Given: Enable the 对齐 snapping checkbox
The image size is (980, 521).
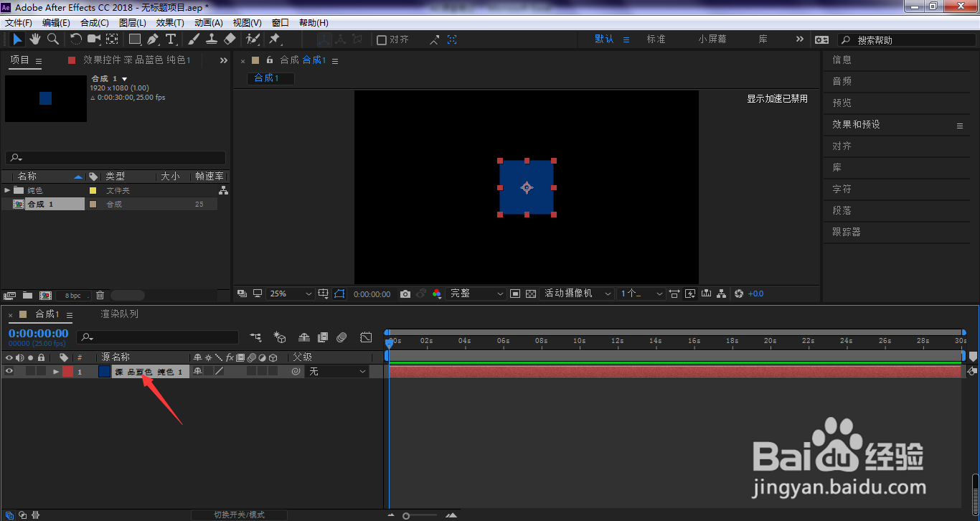Looking at the screenshot, I should pos(382,40).
